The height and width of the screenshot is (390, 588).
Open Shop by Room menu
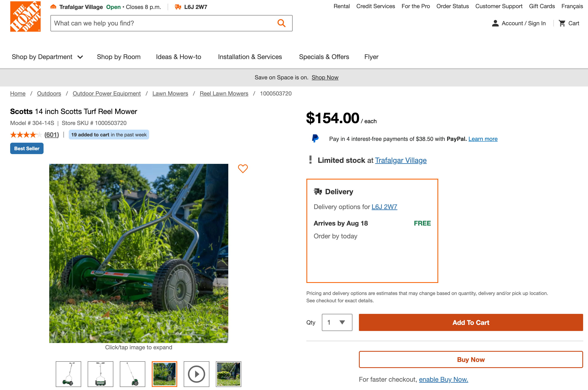click(x=119, y=57)
